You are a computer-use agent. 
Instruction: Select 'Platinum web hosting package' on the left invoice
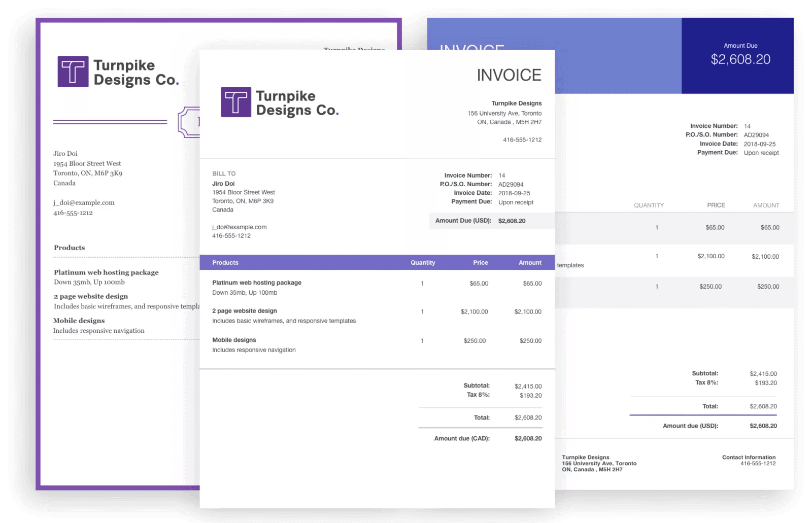(106, 272)
